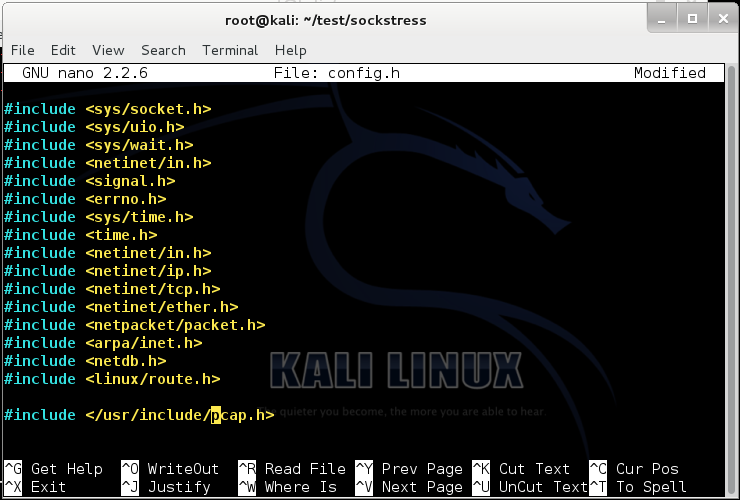740x500 pixels.
Task: Click the ^R Read File shortcut
Action: (292, 469)
